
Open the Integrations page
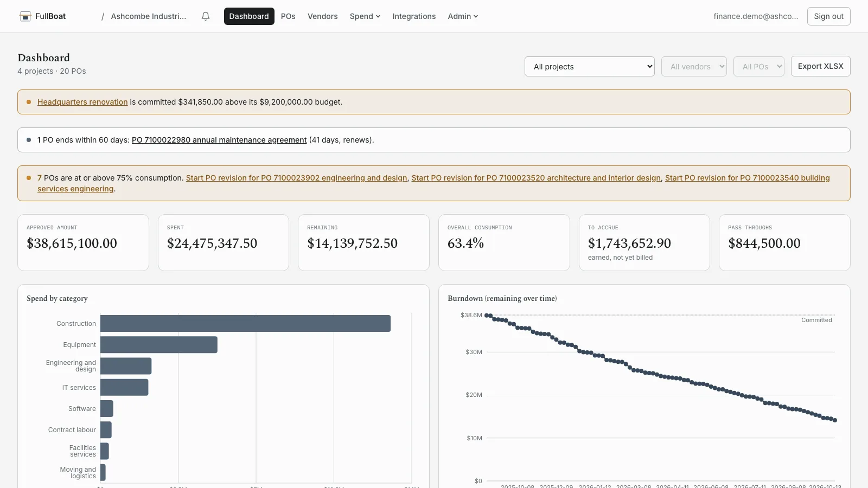[414, 16]
